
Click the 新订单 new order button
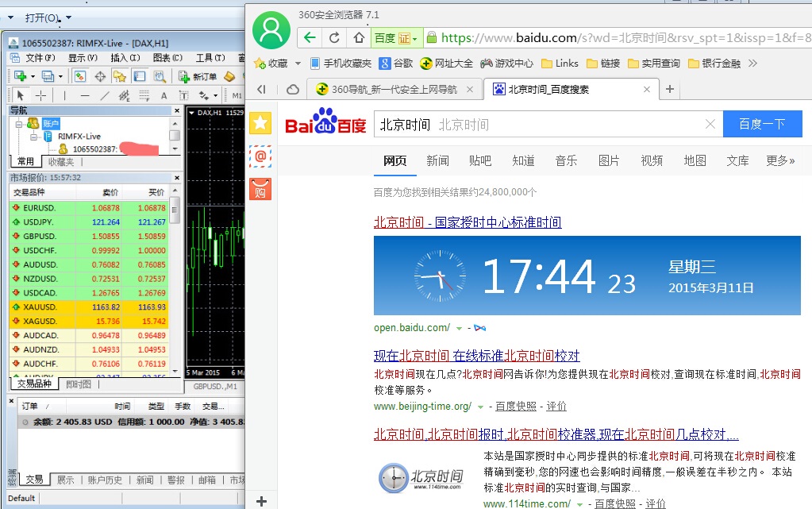tap(198, 76)
